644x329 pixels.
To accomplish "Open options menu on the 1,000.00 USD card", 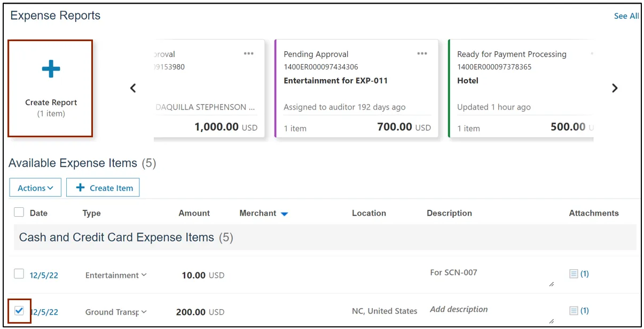I will (249, 53).
